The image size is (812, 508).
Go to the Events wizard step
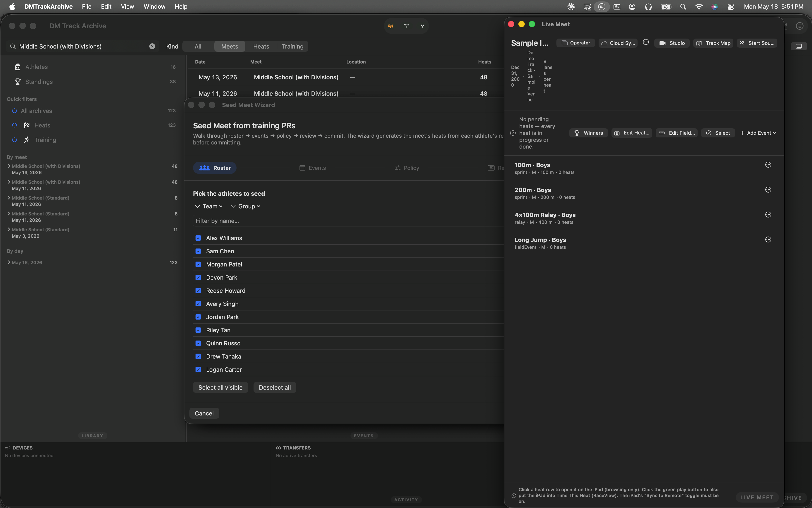tap(312, 168)
